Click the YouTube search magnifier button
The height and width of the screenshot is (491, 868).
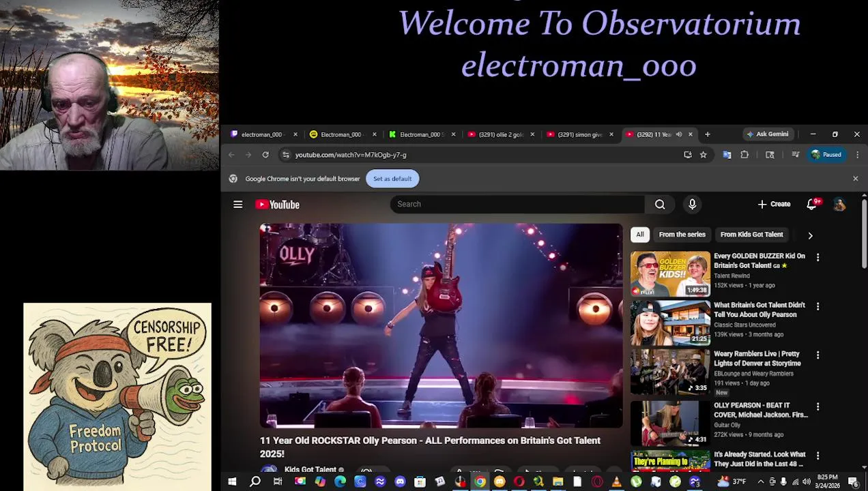660,205
